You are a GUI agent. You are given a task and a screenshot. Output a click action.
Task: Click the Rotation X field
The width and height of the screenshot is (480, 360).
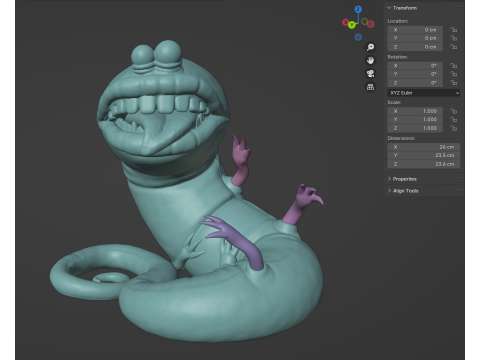point(415,66)
